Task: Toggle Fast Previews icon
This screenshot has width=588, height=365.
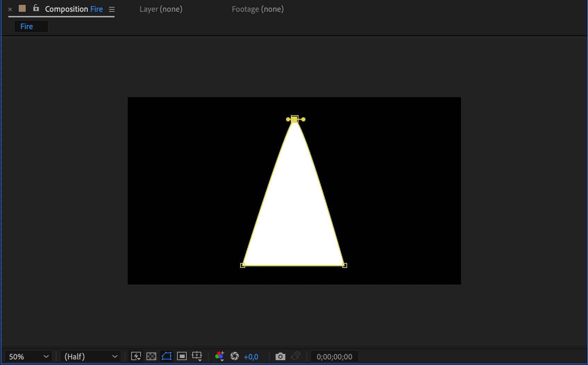Action: point(136,356)
